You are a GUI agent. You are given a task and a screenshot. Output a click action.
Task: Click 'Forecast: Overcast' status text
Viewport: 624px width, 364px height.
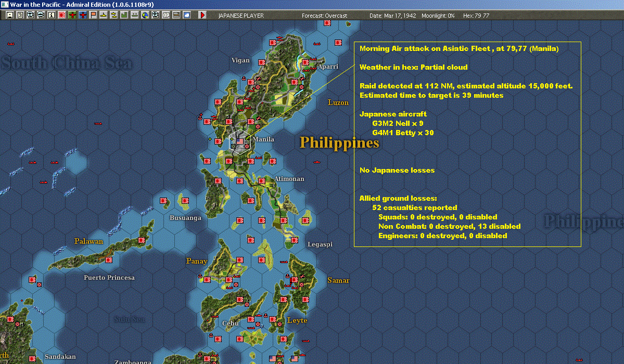click(x=324, y=16)
